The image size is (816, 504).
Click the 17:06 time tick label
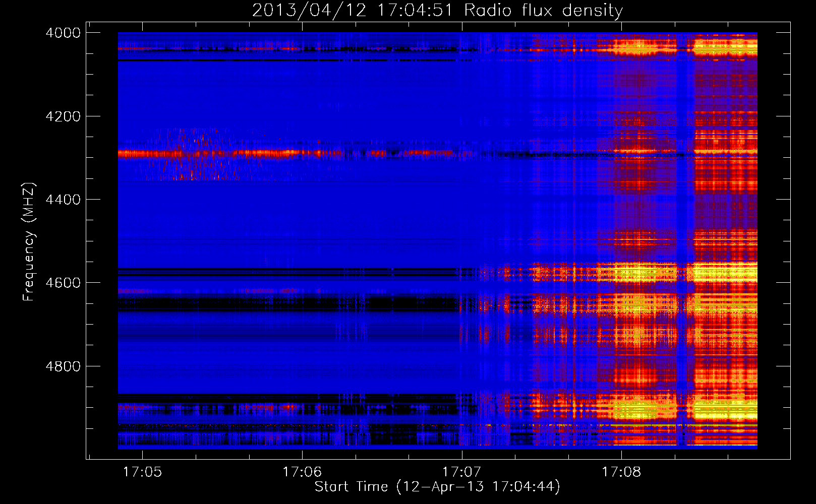[x=302, y=472]
